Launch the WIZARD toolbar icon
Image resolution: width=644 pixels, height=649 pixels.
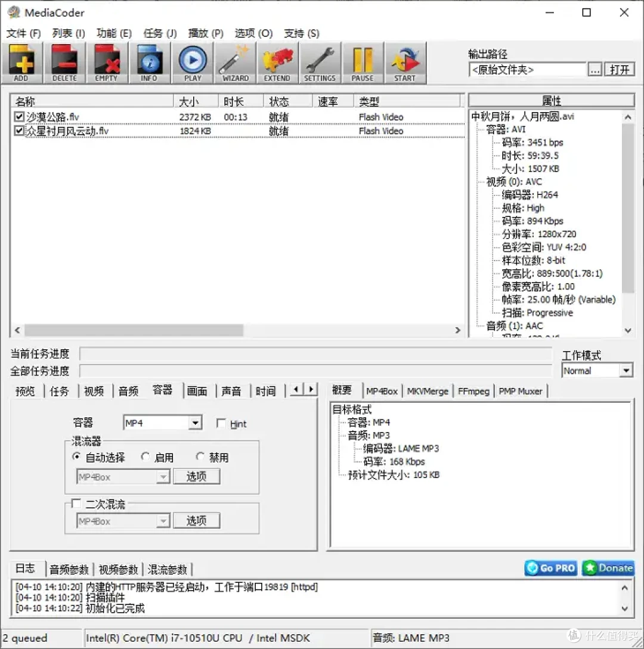(235, 63)
